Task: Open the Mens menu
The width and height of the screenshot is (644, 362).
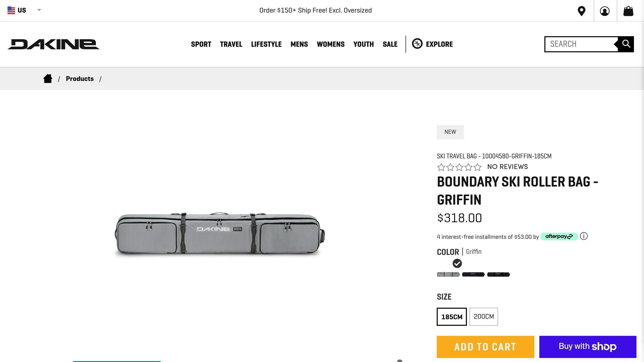Action: tap(299, 44)
